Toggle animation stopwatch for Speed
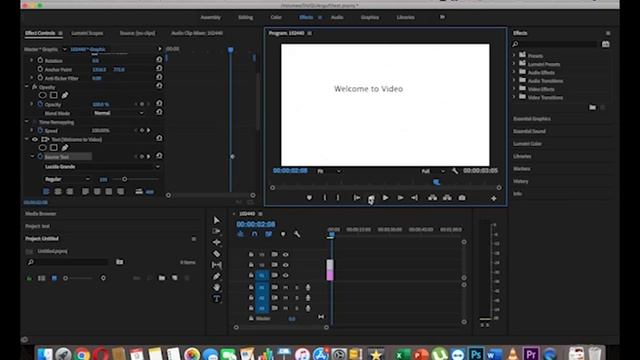This screenshot has width=640, height=360. (40, 131)
